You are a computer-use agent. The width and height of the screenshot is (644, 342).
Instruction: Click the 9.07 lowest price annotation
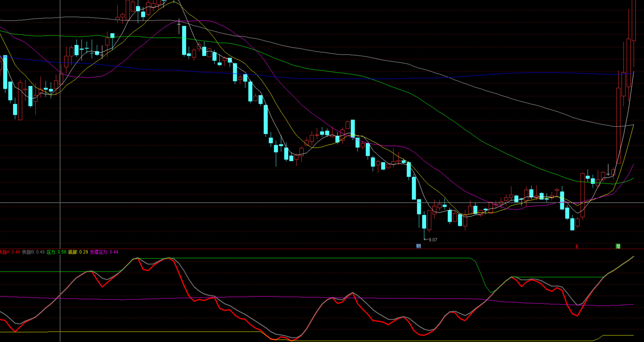[431, 240]
